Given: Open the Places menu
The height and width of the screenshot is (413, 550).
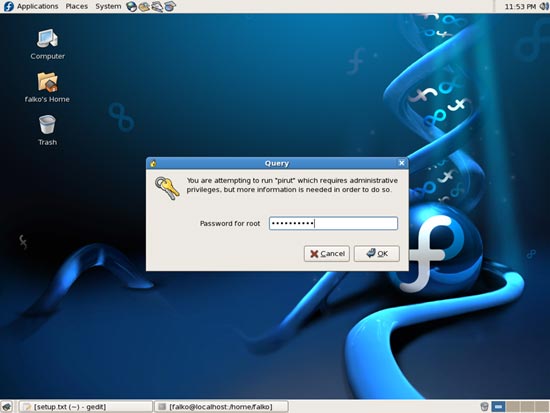Looking at the screenshot, I should (x=76, y=6).
